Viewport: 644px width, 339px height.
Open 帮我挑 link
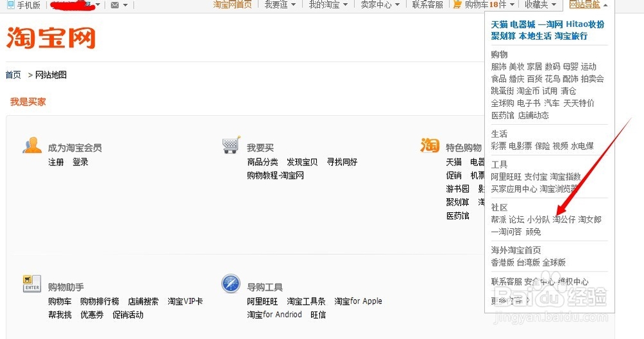click(59, 315)
